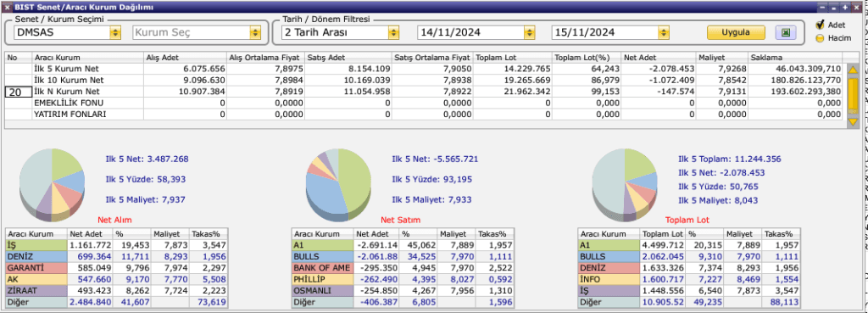Click the up arrow of the table scrollbar
The image size is (868, 313).
click(853, 70)
